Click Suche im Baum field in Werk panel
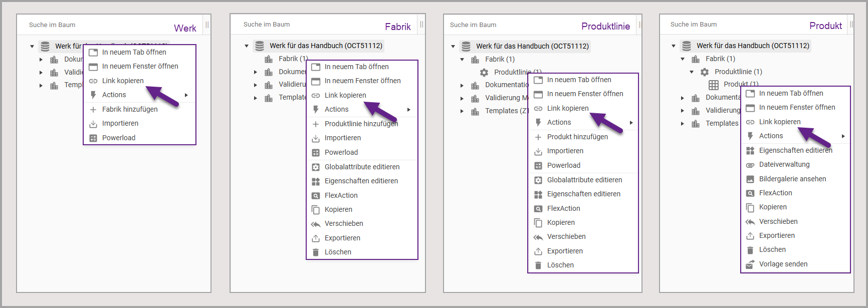Image resolution: width=868 pixels, height=308 pixels. 52,25
